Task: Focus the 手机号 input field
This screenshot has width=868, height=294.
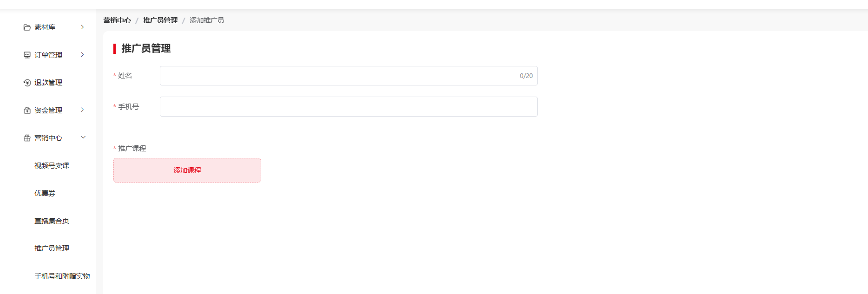Action: click(349, 106)
